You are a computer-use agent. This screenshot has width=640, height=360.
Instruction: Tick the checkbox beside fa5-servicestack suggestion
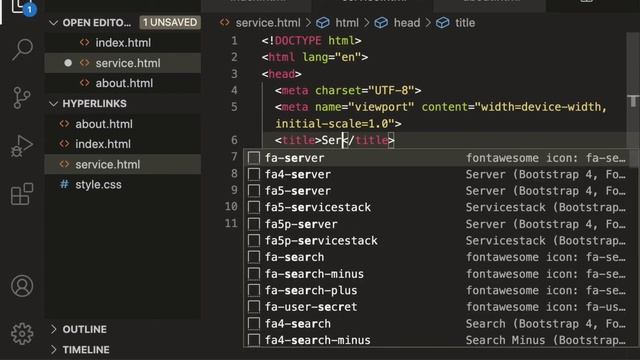click(254, 207)
